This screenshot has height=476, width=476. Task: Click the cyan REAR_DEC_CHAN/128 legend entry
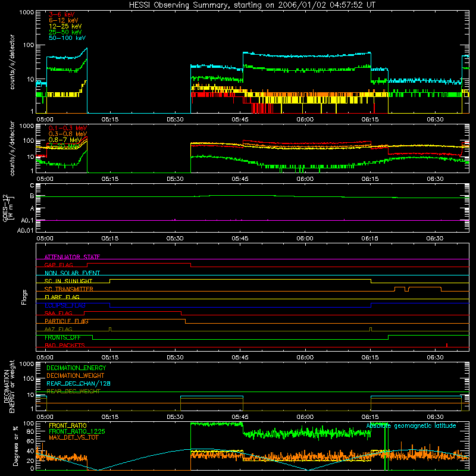pyautogui.click(x=79, y=384)
